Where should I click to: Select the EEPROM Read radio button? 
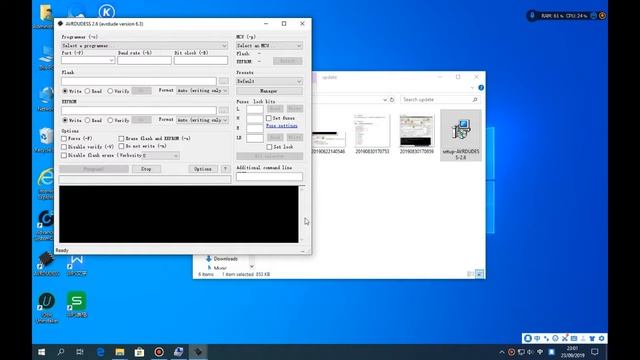tap(87, 120)
